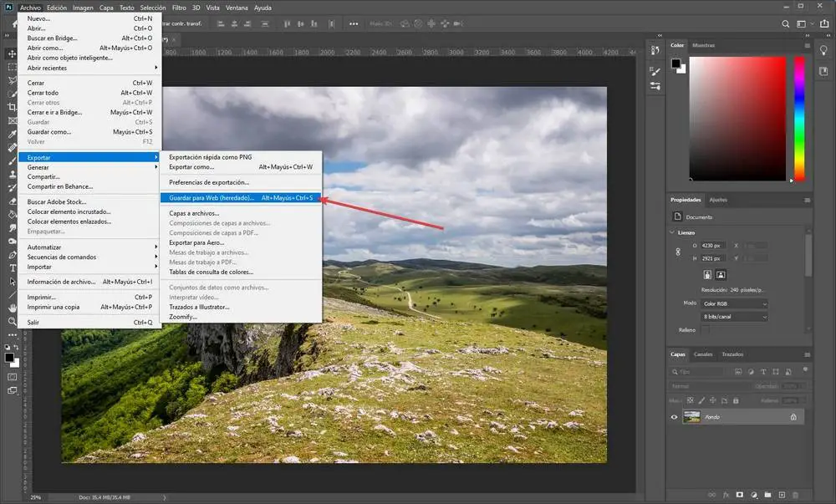Choose Guardar como... in Archivo menu
This screenshot has width=836, height=504.
[89, 132]
